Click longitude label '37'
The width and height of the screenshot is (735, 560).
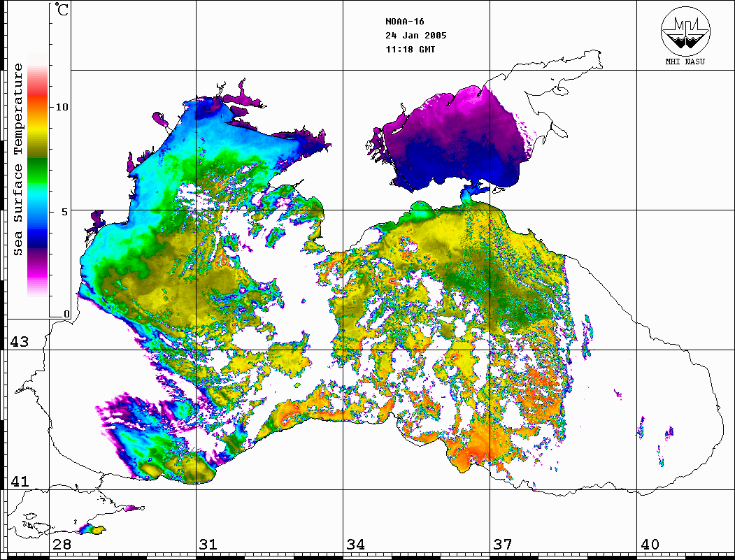click(x=503, y=545)
